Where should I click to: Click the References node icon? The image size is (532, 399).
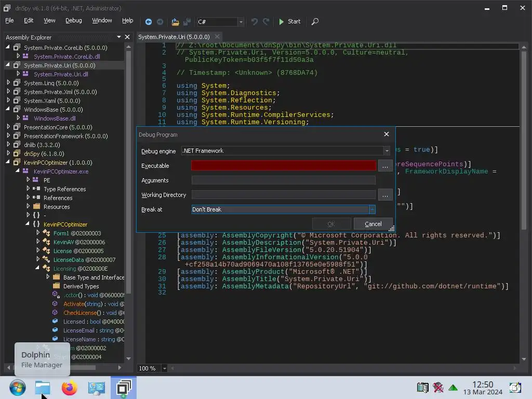(x=36, y=197)
